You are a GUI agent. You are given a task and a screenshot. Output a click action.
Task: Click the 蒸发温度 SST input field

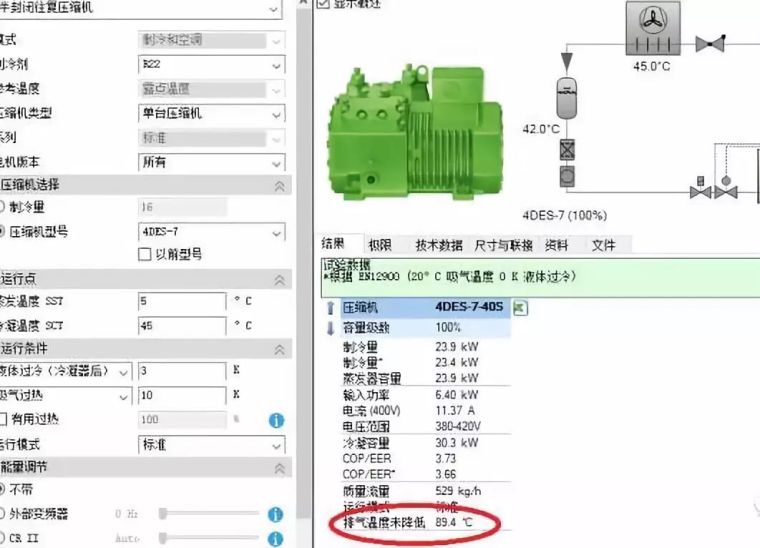(181, 300)
